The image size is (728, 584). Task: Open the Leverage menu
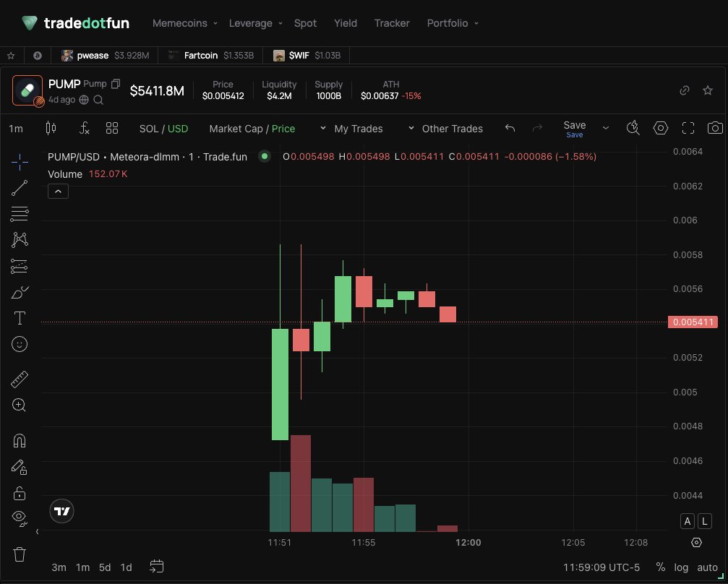point(249,23)
